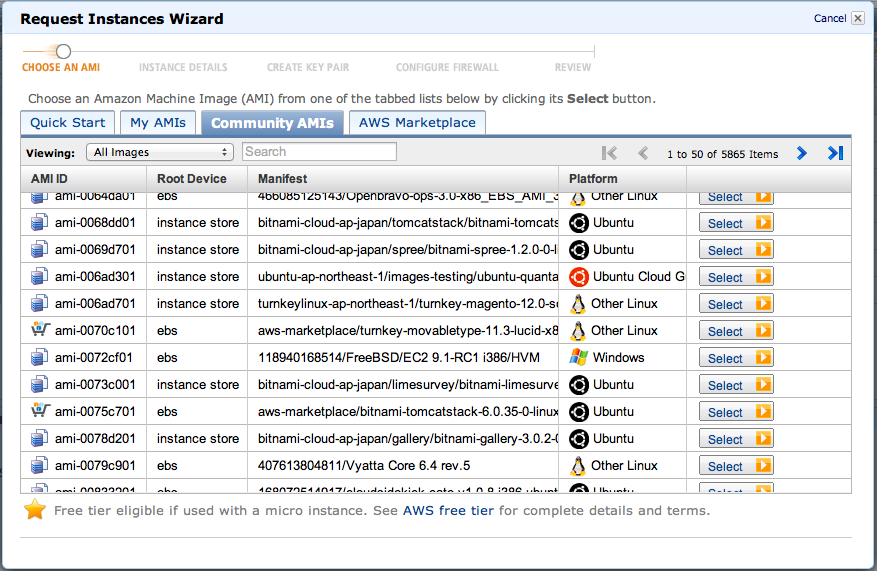
Task: Select AMI ami-0070c101
Action: (736, 331)
